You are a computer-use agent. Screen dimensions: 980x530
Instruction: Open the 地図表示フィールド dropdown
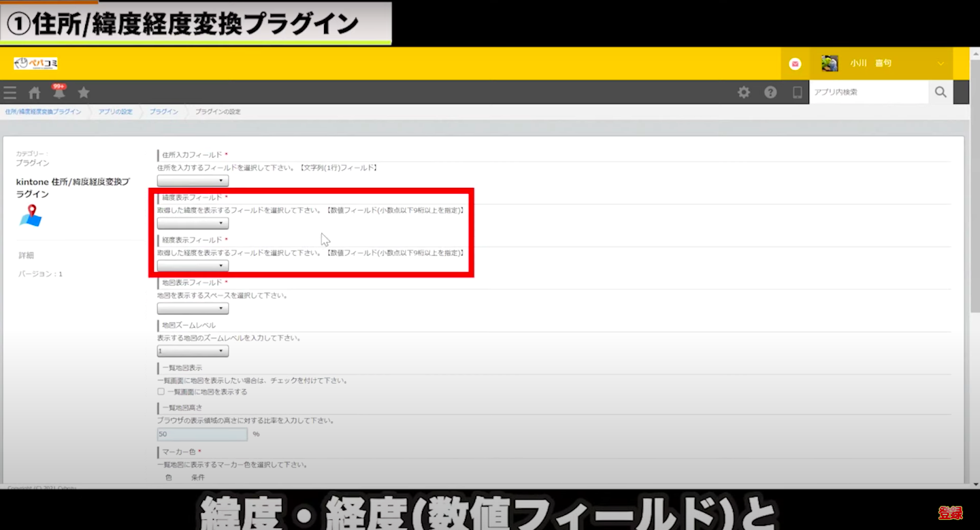pos(193,309)
